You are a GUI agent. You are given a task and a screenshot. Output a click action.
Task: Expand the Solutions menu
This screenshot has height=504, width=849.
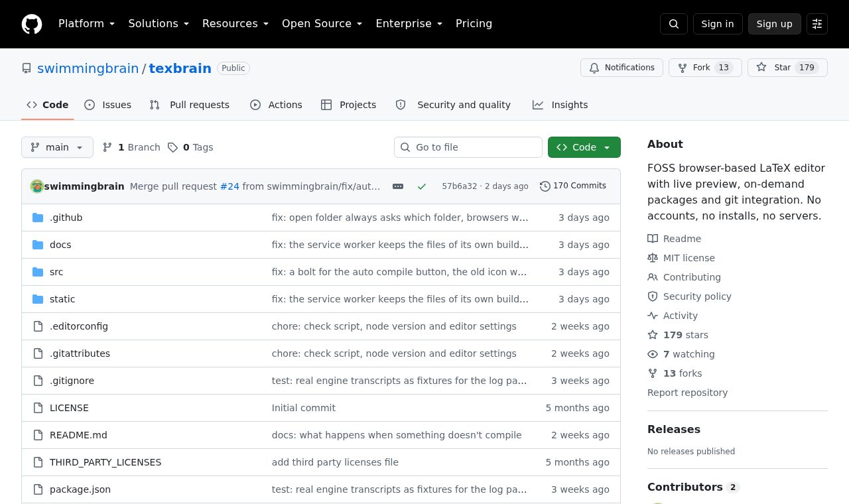pyautogui.click(x=159, y=24)
